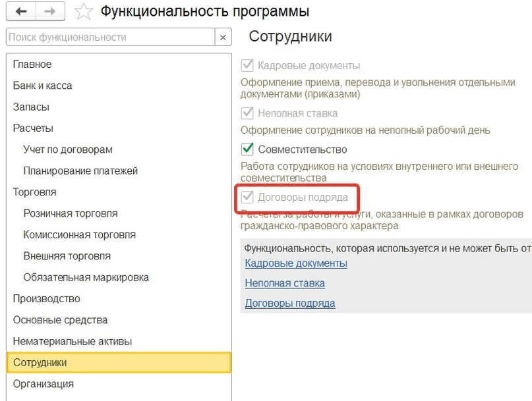Screen dimensions: 532x401
Task: Toggle the Неполная ставка checkbox
Action: [x=248, y=113]
